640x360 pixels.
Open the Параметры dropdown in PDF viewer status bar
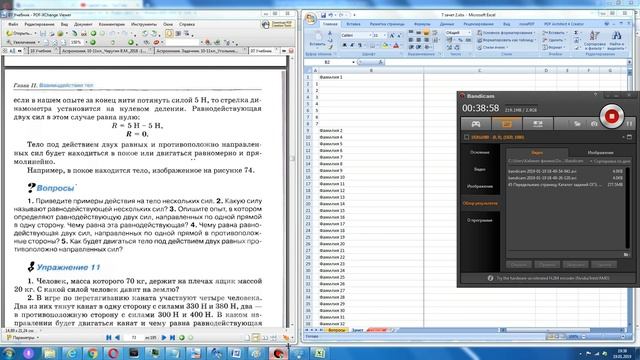pos(23,338)
